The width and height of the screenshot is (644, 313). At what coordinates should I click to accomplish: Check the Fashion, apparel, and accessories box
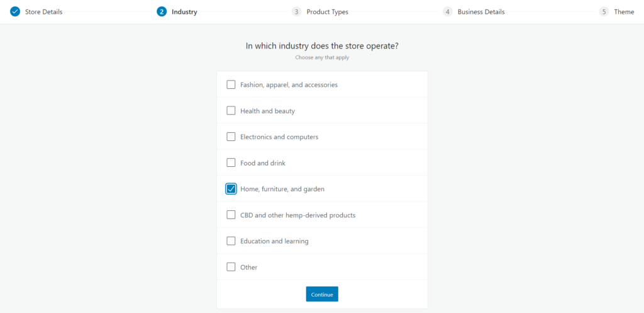(x=231, y=84)
